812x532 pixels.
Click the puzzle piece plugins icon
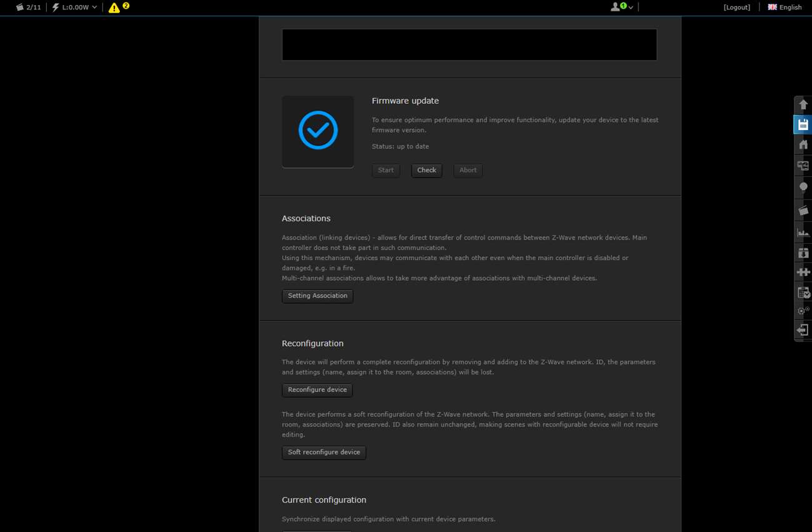point(803,272)
